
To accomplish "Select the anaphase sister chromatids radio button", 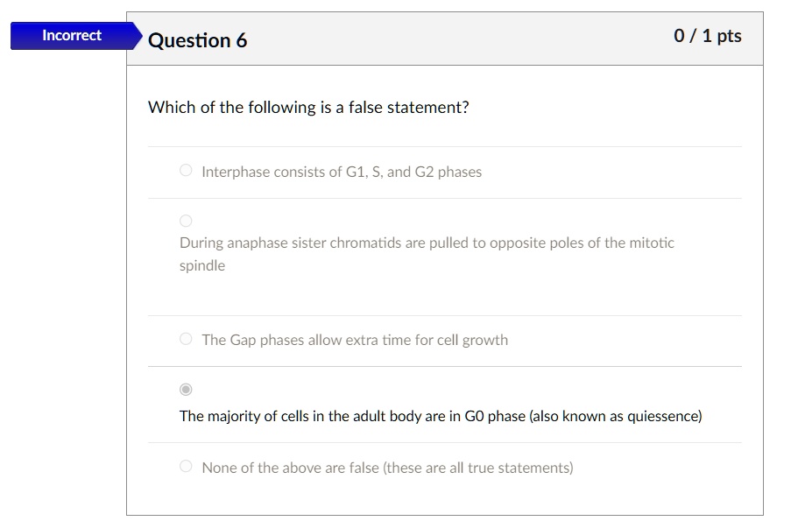I will [186, 222].
